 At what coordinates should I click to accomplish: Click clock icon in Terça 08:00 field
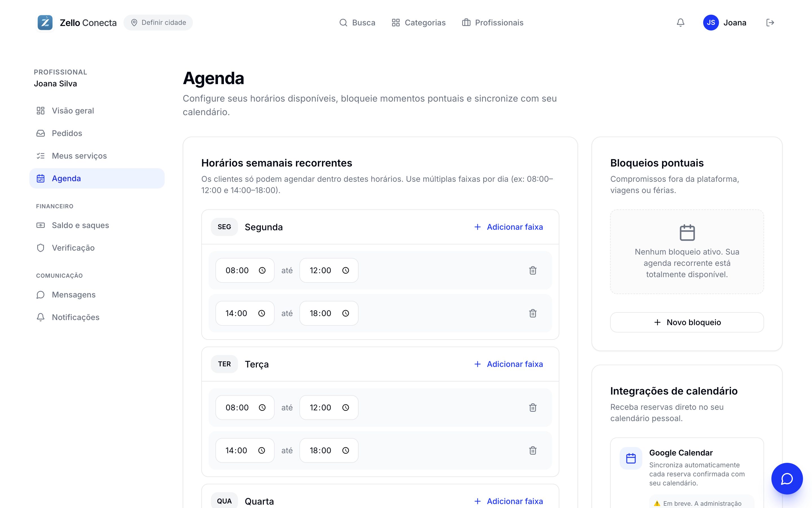tap(262, 408)
